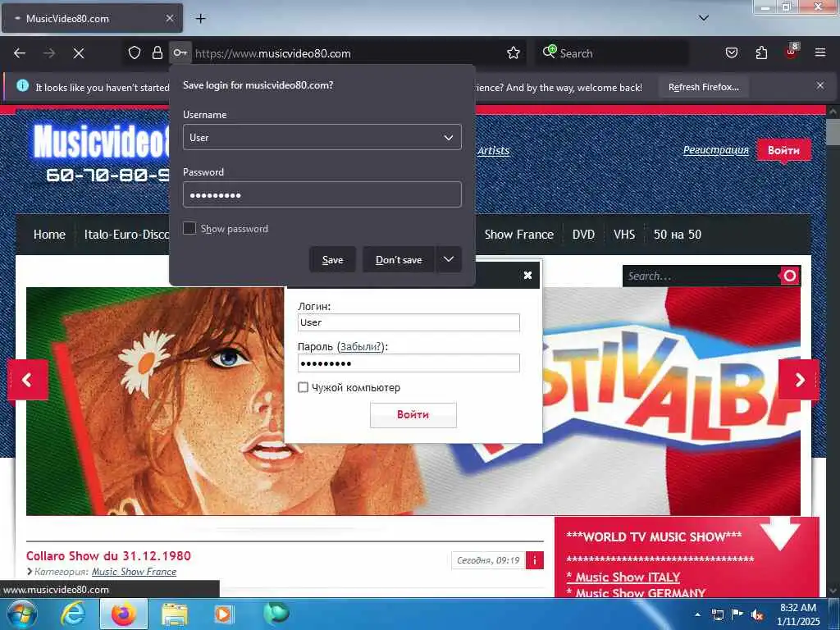The height and width of the screenshot is (630, 840).
Task: Dismiss the Firefox refresh notification bar
Action: [820, 85]
